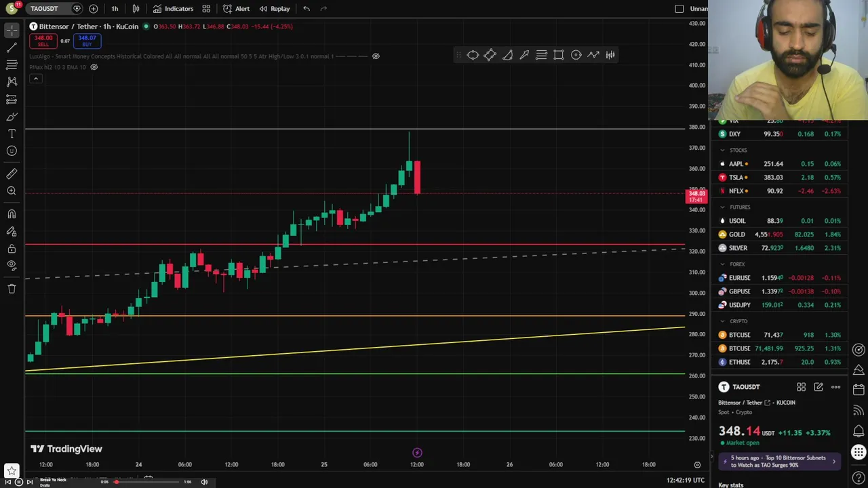The height and width of the screenshot is (488, 868).
Task: Open the forecasting and measurement tools
Action: point(12,99)
